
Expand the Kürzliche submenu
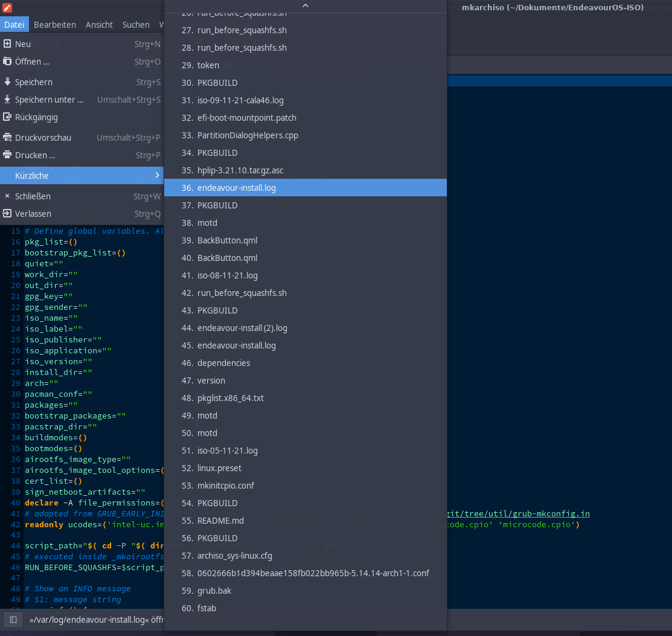[x=82, y=175]
